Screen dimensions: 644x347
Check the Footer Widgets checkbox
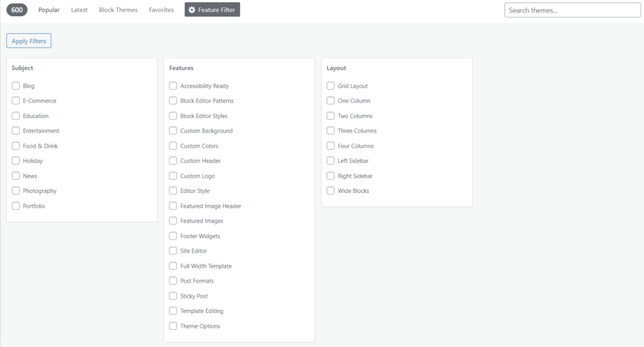click(x=173, y=236)
